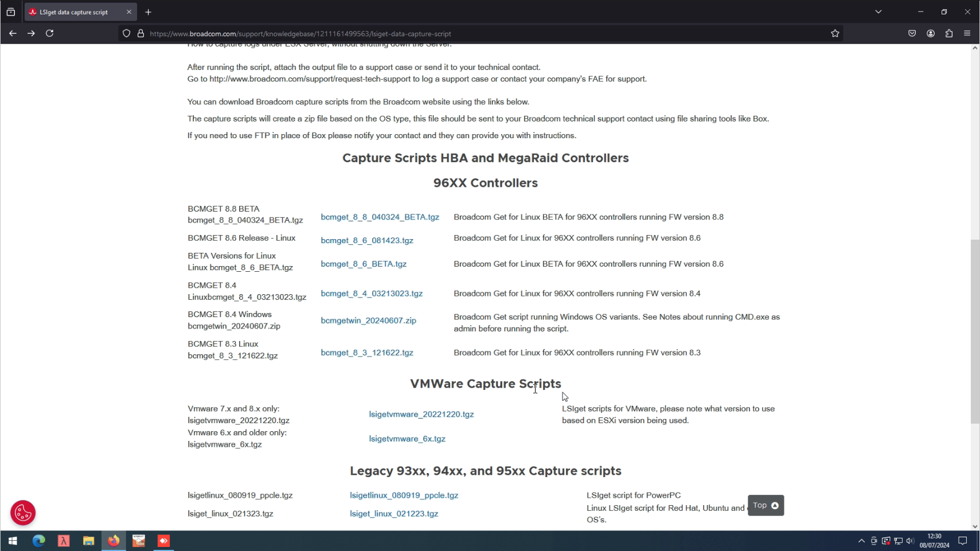Click the VMWare Capture Scripts heading
The height and width of the screenshot is (551, 980).
(x=486, y=384)
